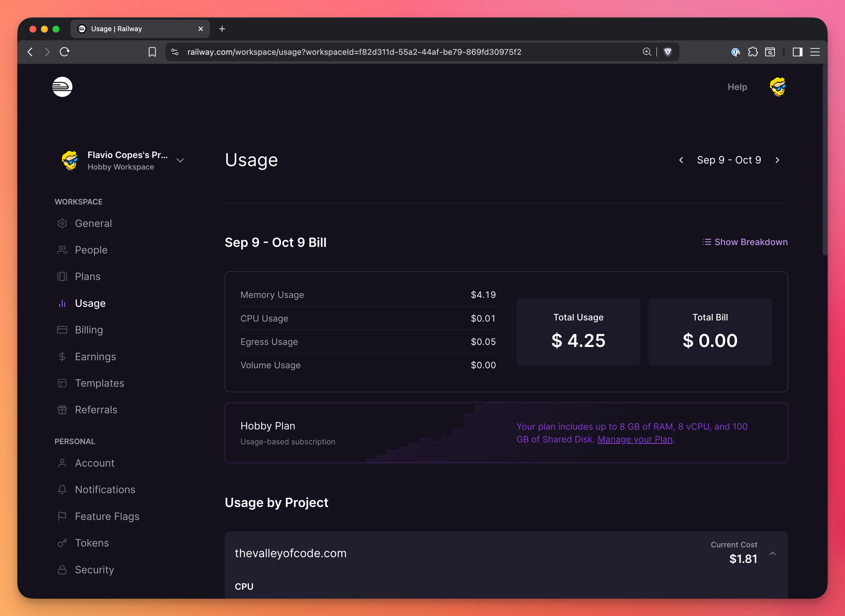Image resolution: width=845 pixels, height=616 pixels.
Task: Expand the workspace switcher dropdown
Action: pos(181,160)
